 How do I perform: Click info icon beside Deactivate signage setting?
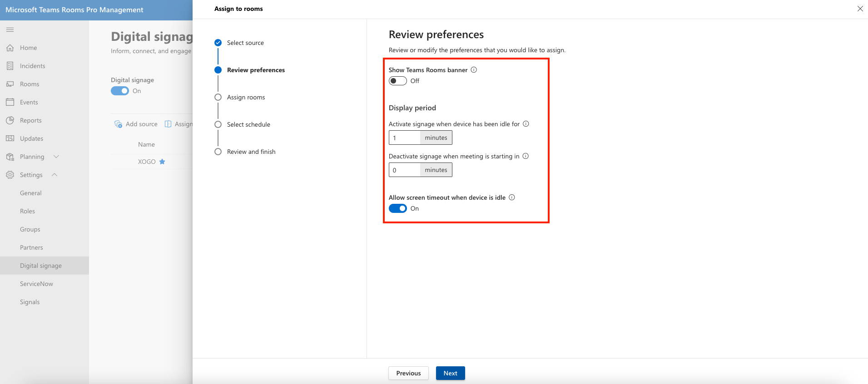[x=526, y=156]
